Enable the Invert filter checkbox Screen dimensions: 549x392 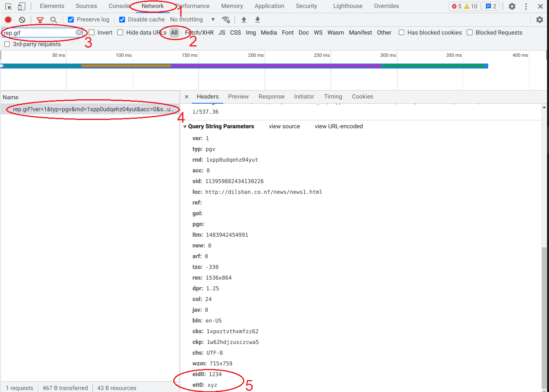click(x=92, y=33)
